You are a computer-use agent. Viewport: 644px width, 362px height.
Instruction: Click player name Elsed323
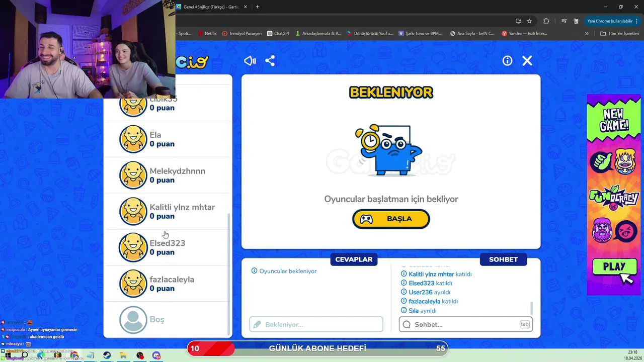point(168,243)
